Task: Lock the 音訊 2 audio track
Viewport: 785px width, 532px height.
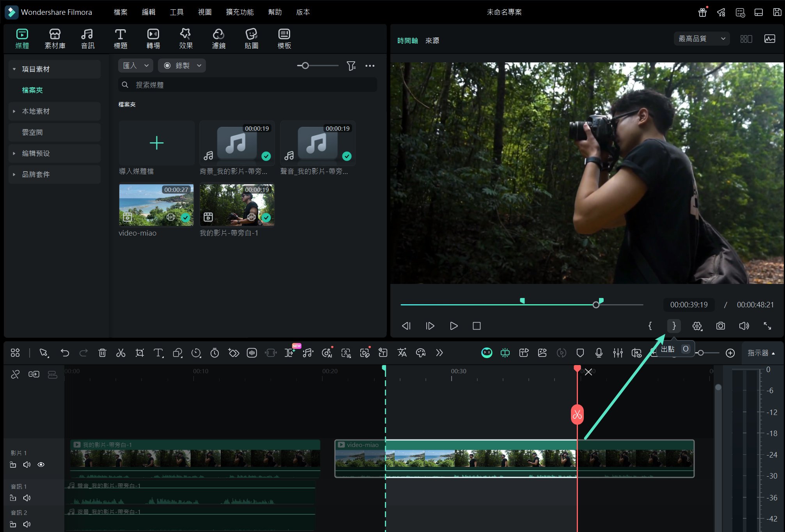Action: [x=13, y=524]
